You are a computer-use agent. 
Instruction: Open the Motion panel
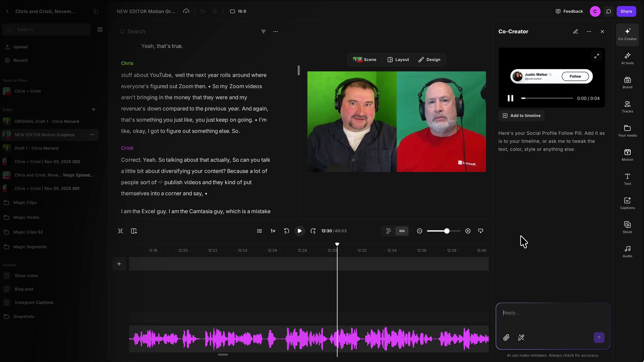pyautogui.click(x=627, y=155)
